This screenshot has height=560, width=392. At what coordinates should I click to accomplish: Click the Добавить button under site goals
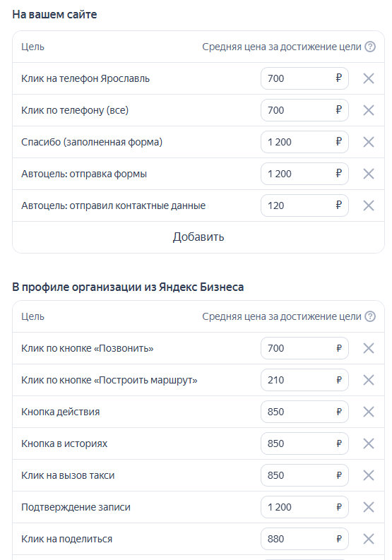tap(198, 237)
